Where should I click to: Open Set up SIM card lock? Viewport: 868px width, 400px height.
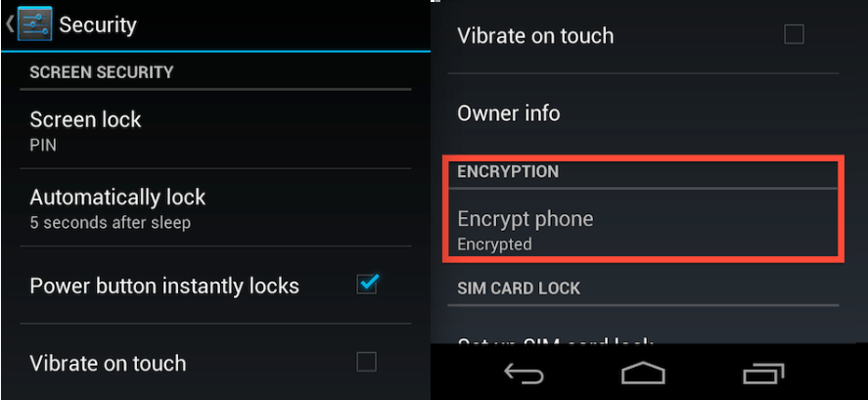point(643,340)
